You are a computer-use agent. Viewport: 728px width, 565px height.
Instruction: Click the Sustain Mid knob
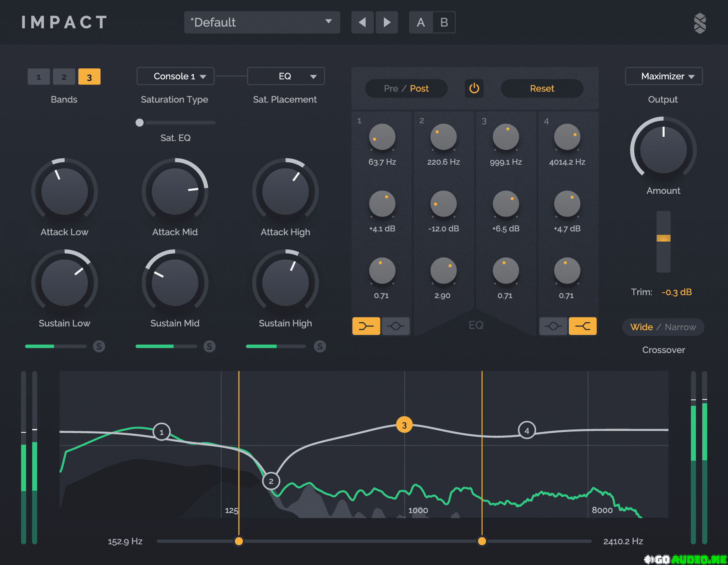click(x=175, y=282)
